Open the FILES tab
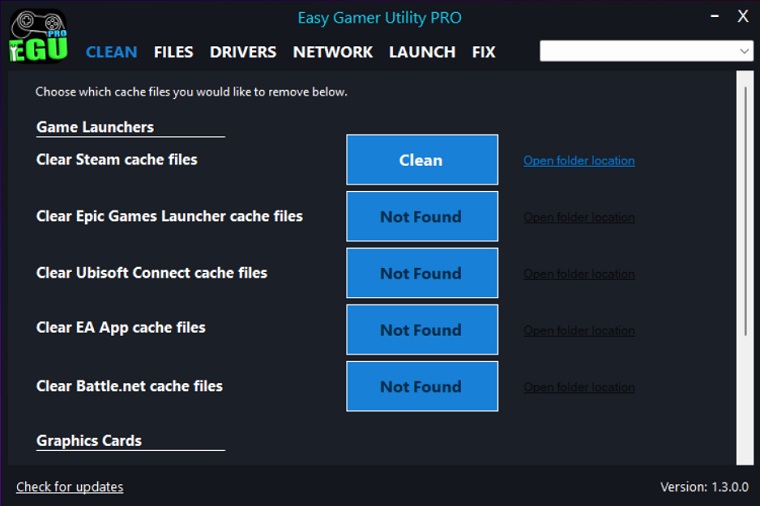 174,52
